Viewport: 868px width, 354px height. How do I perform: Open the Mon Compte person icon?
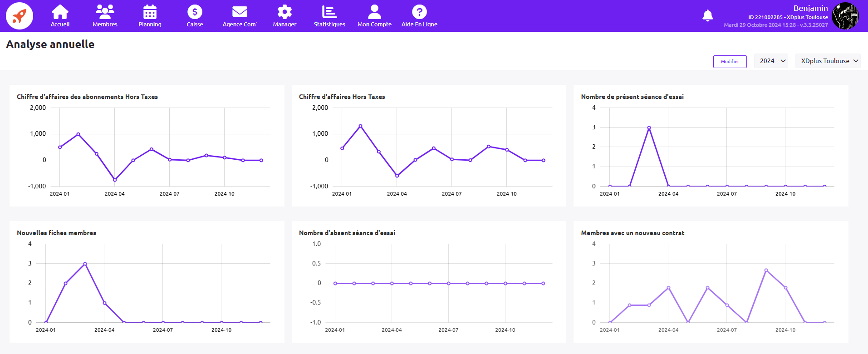(374, 12)
